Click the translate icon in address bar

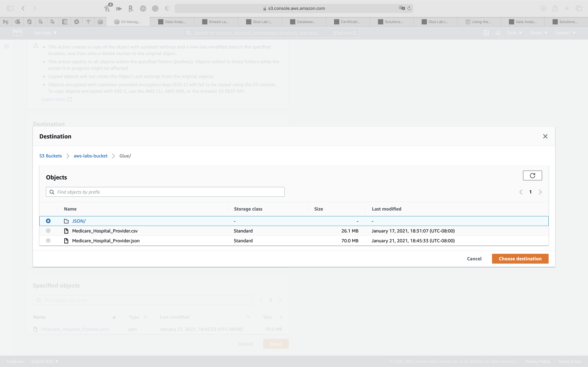click(x=402, y=8)
